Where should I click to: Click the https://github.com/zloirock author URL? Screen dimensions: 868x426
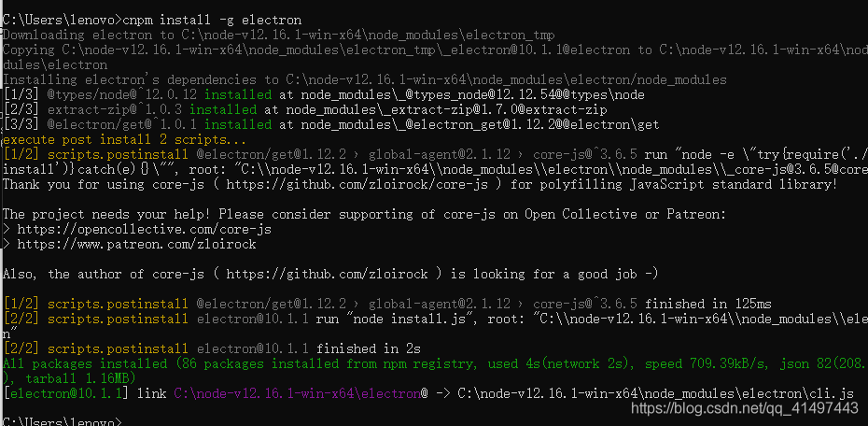328,275
